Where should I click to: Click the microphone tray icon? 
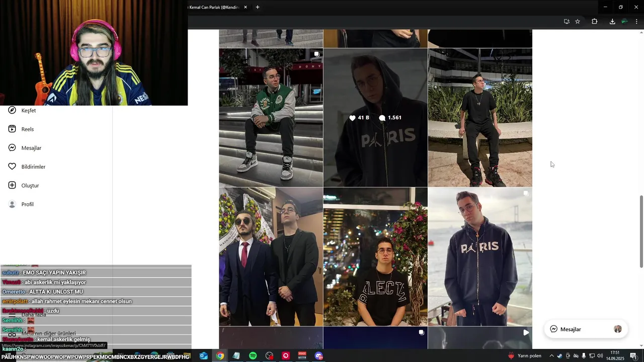coord(584,356)
